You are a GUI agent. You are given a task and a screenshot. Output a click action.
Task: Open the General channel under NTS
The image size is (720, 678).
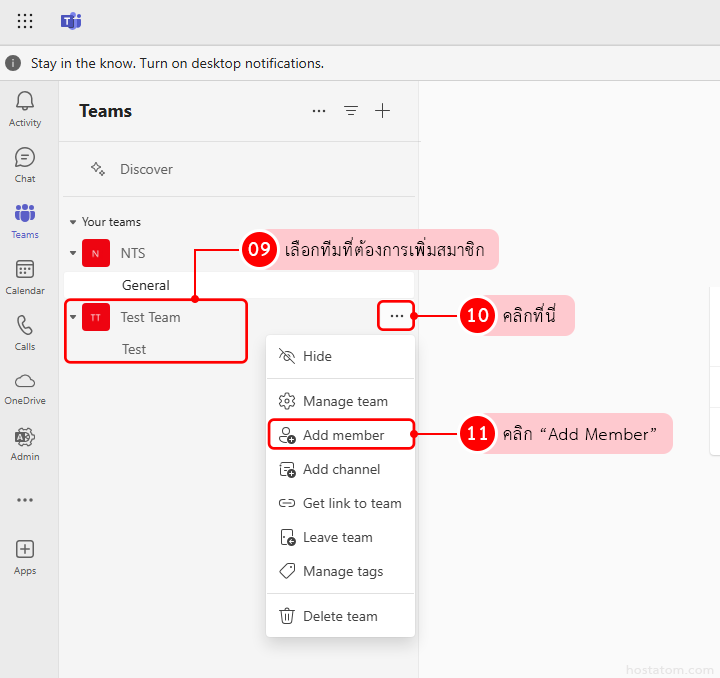click(146, 285)
